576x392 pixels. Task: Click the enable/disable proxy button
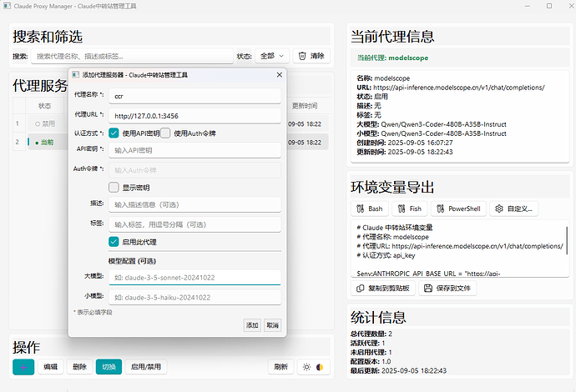146,367
